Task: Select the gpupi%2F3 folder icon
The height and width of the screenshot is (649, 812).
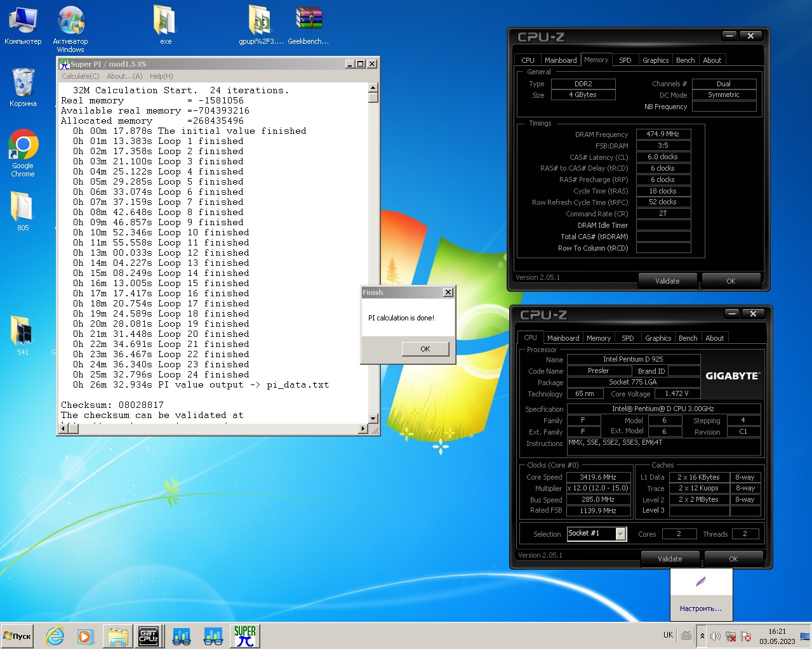Action: pyautogui.click(x=261, y=25)
